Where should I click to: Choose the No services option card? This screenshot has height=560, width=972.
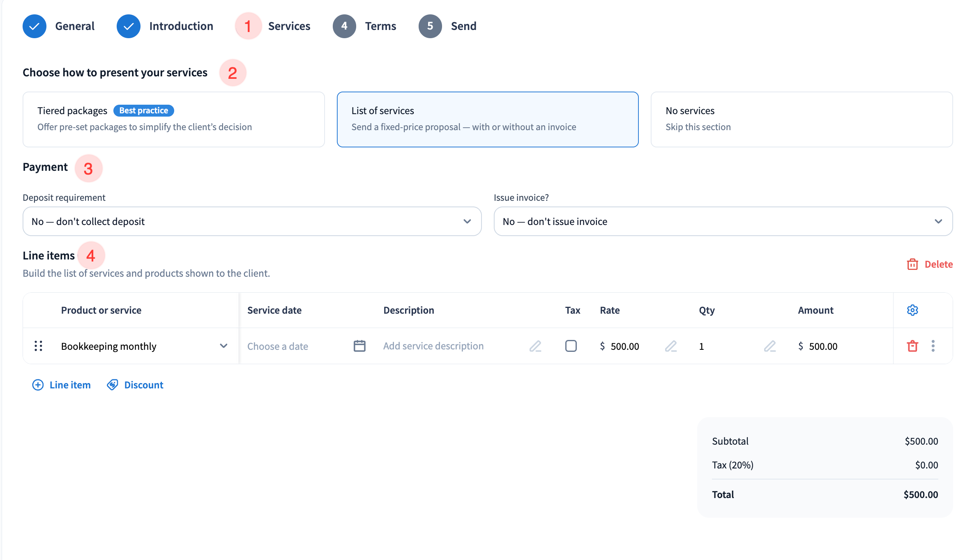click(801, 119)
